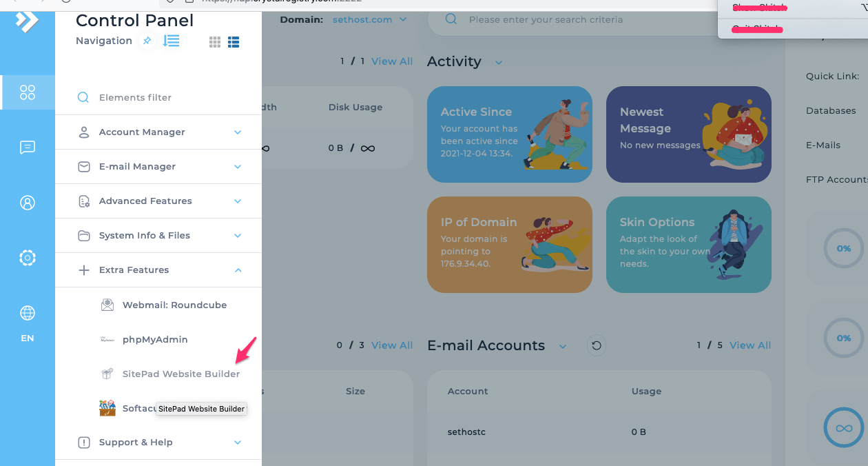
Task: Click the 0% progress circle on the right
Action: (843, 248)
